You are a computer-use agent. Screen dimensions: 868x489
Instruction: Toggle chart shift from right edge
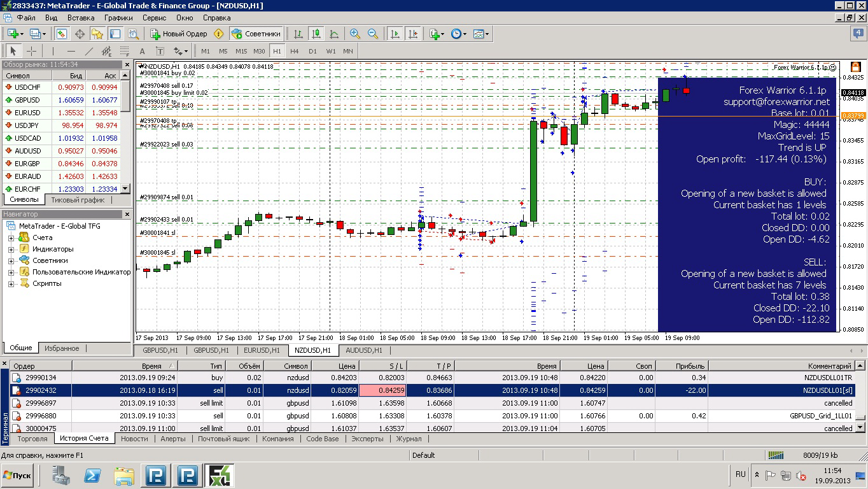[x=413, y=34]
